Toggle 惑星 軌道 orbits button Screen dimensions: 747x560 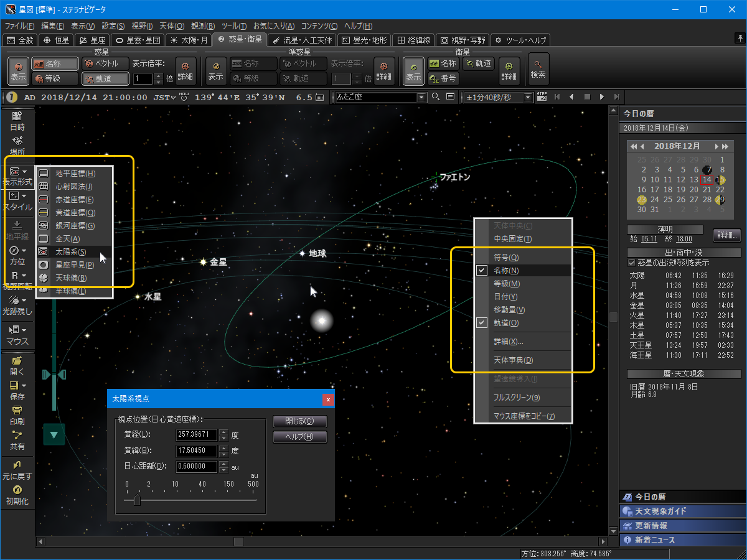105,78
